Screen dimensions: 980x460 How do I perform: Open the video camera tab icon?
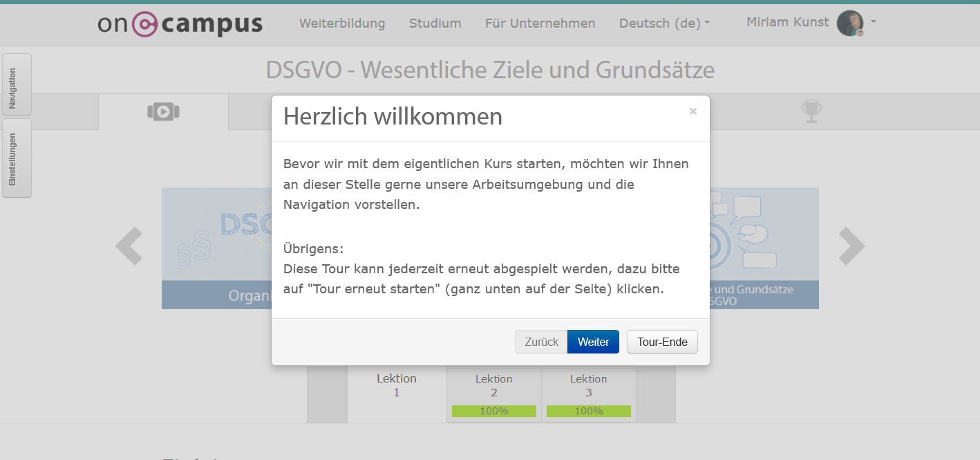coord(163,111)
